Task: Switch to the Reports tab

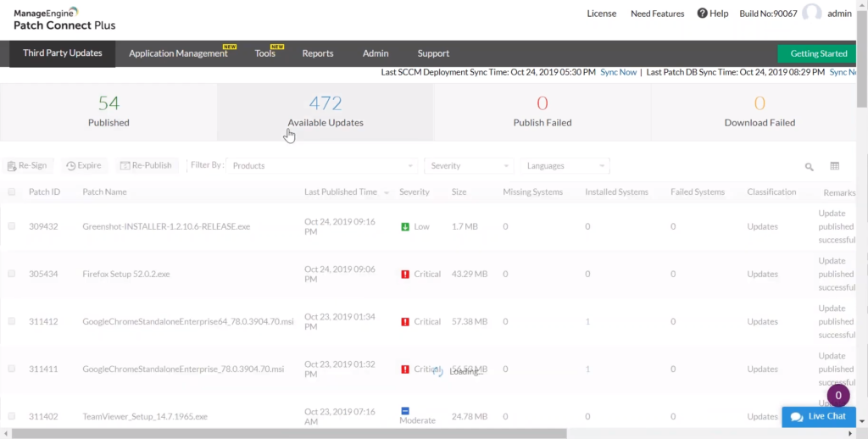Action: [x=318, y=53]
